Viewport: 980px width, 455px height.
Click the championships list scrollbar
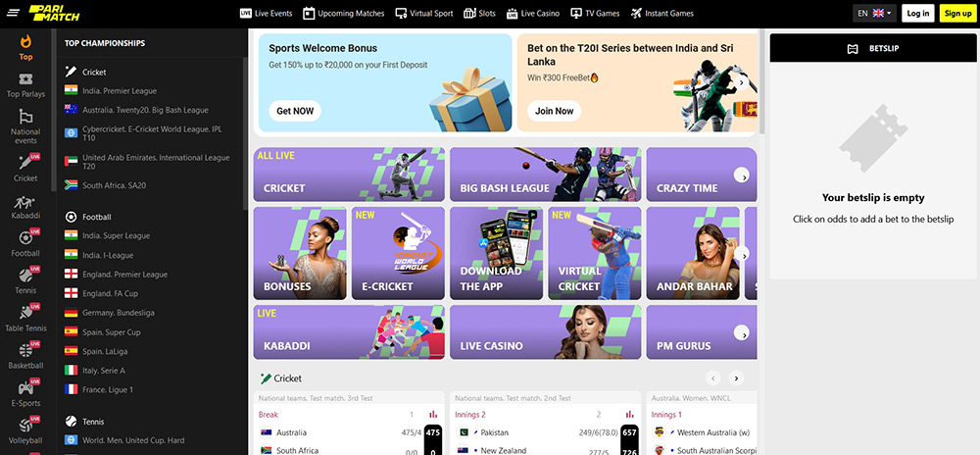coord(246,132)
